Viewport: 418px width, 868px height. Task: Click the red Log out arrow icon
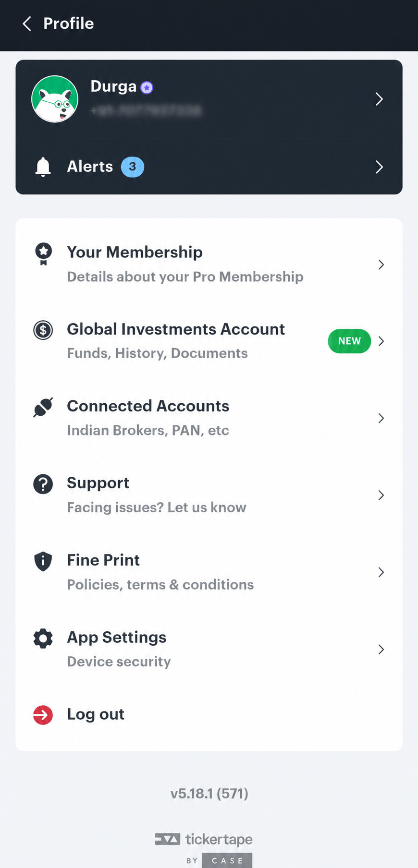[x=43, y=715]
